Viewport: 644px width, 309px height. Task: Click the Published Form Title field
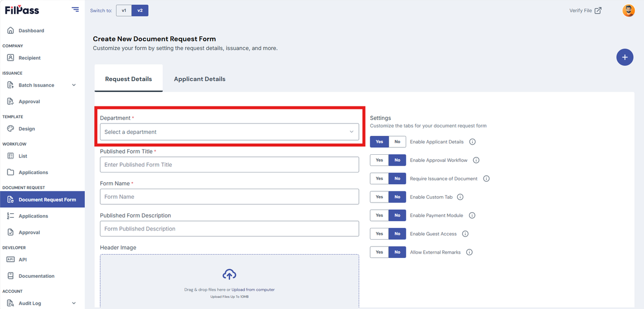tap(229, 164)
